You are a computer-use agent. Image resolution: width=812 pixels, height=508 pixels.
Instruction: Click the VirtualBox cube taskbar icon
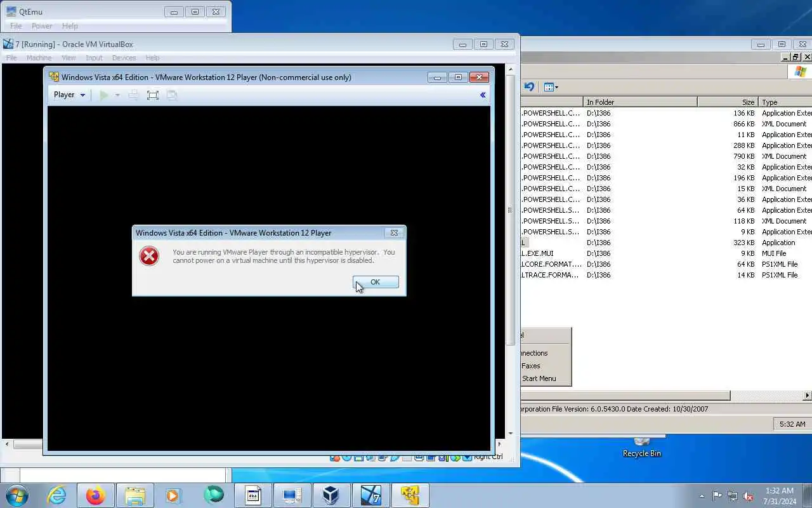[331, 495]
